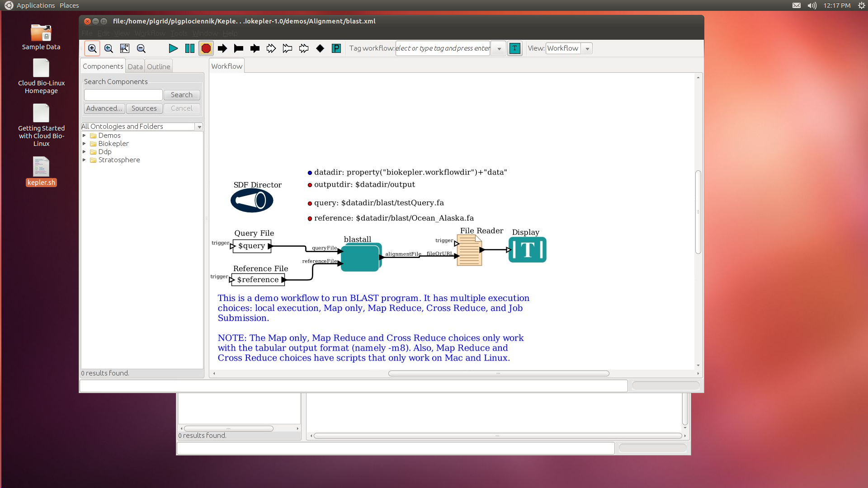This screenshot has height=488, width=868.
Task: Add a parameter with the P icon
Action: 336,48
